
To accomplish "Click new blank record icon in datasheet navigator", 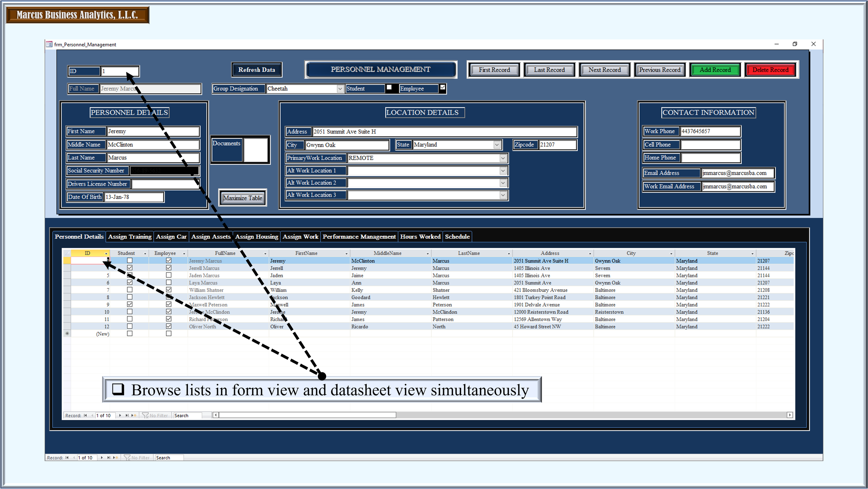I will (134, 415).
